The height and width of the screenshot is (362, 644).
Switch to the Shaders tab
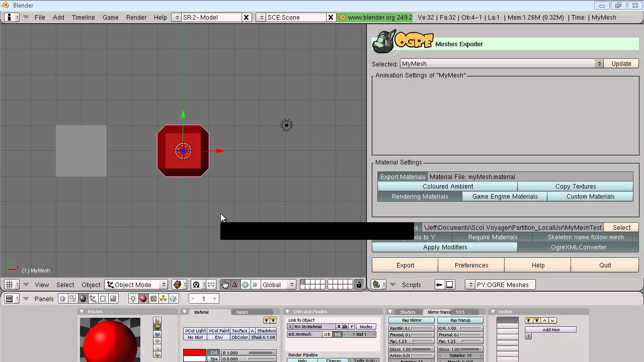408,312
